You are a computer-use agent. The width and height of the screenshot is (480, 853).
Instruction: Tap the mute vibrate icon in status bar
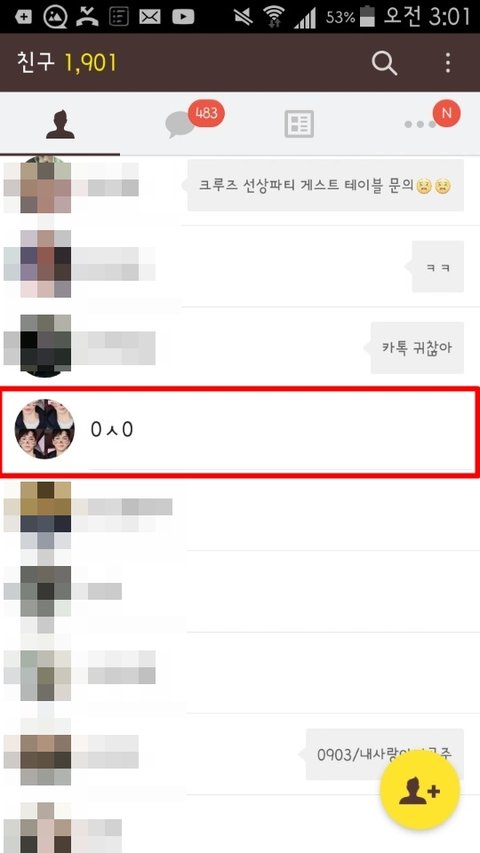pyautogui.click(x=243, y=17)
